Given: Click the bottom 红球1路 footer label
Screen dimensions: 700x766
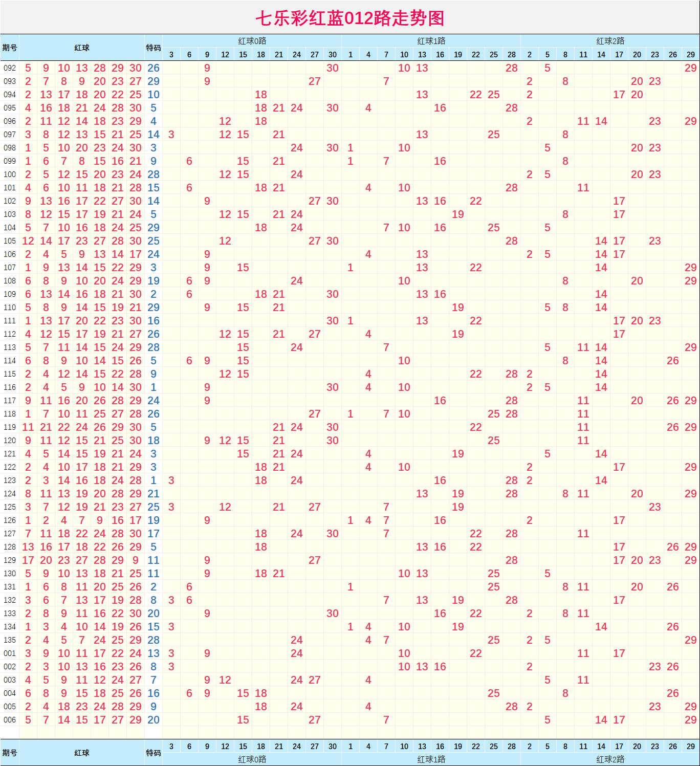Looking at the screenshot, I should click(x=431, y=759).
